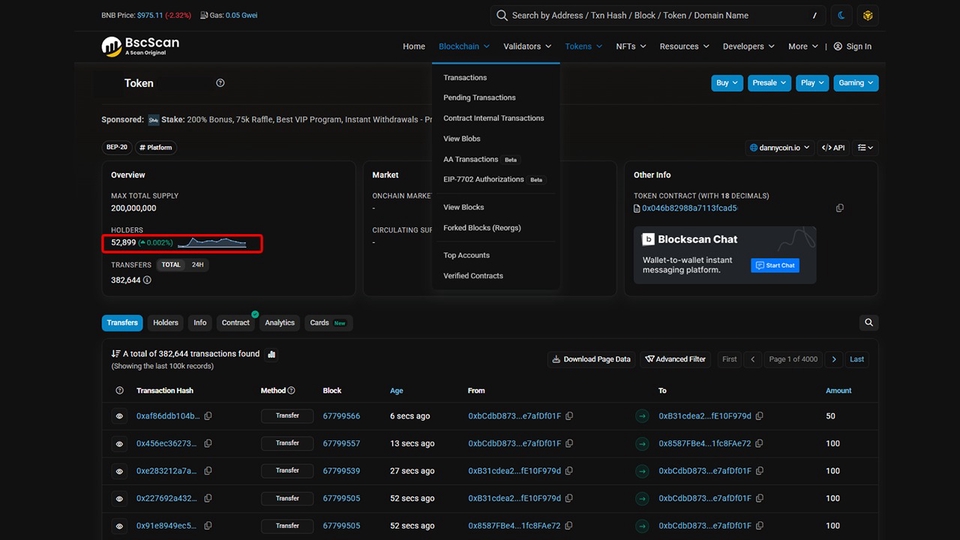960x540 pixels.
Task: Click the Stake sponsor logo icon
Action: 153,120
